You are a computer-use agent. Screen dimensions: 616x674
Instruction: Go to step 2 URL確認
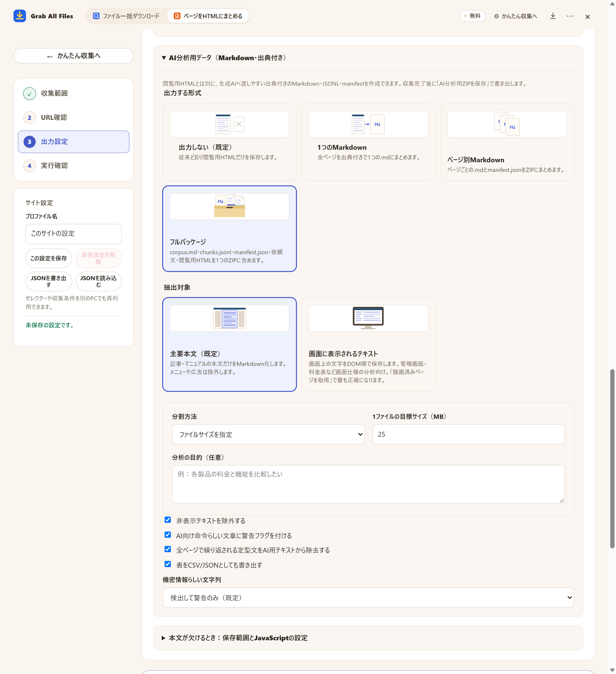click(74, 117)
